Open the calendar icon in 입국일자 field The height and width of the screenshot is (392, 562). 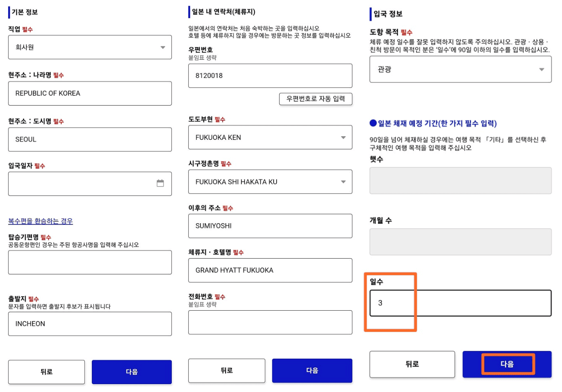(x=160, y=183)
